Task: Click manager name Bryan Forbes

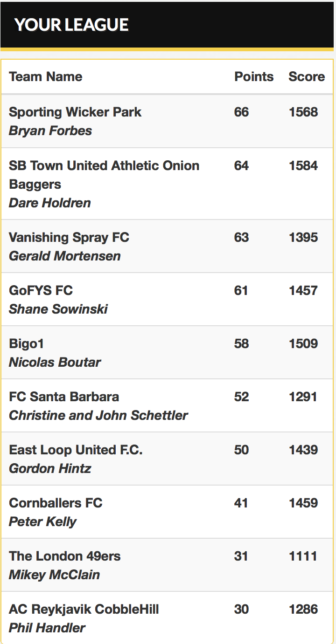Action: pos(50,131)
